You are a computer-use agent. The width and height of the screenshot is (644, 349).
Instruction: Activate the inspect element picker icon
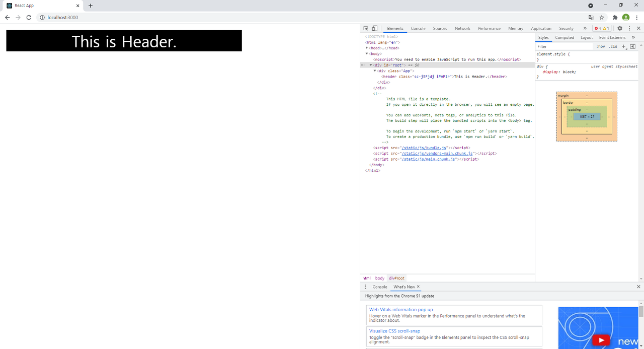pos(366,28)
